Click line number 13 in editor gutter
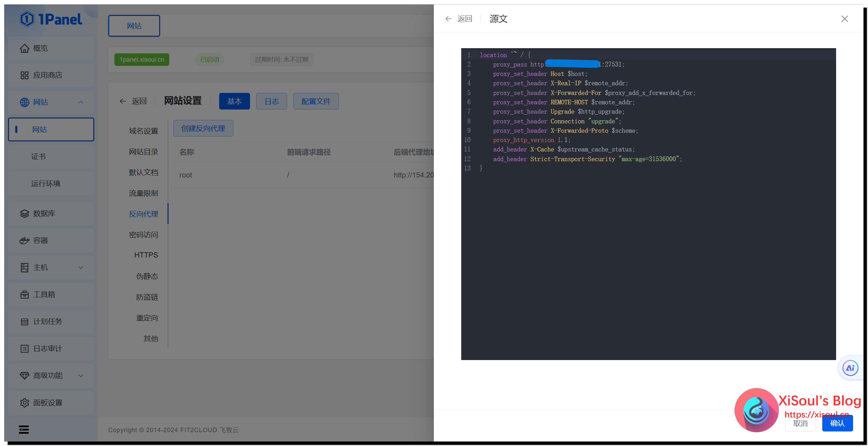This screenshot has width=868, height=446. tap(467, 169)
